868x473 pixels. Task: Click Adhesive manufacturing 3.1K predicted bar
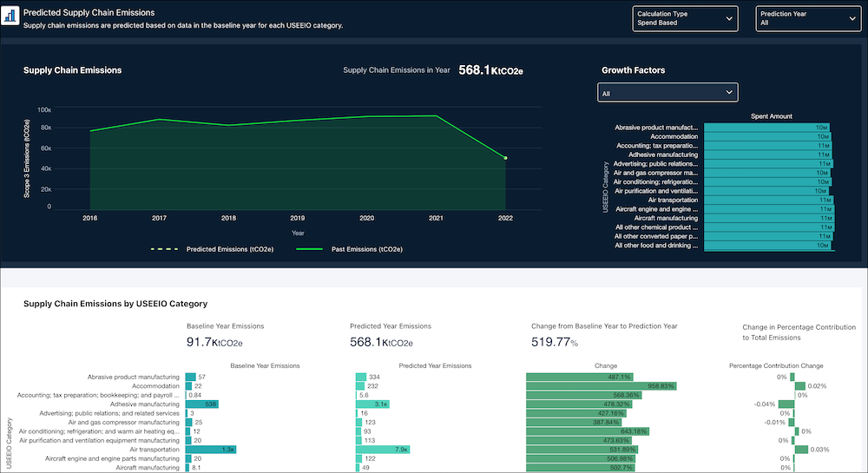372,404
